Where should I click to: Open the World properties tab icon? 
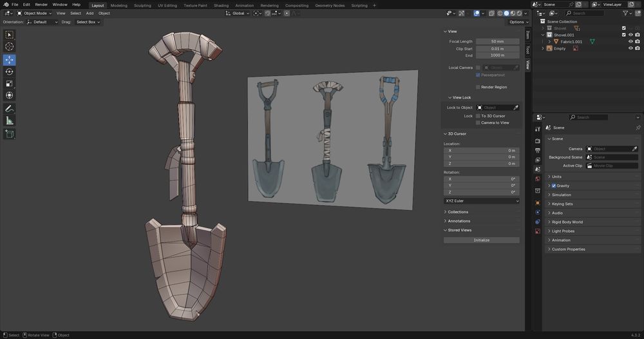[x=538, y=179]
